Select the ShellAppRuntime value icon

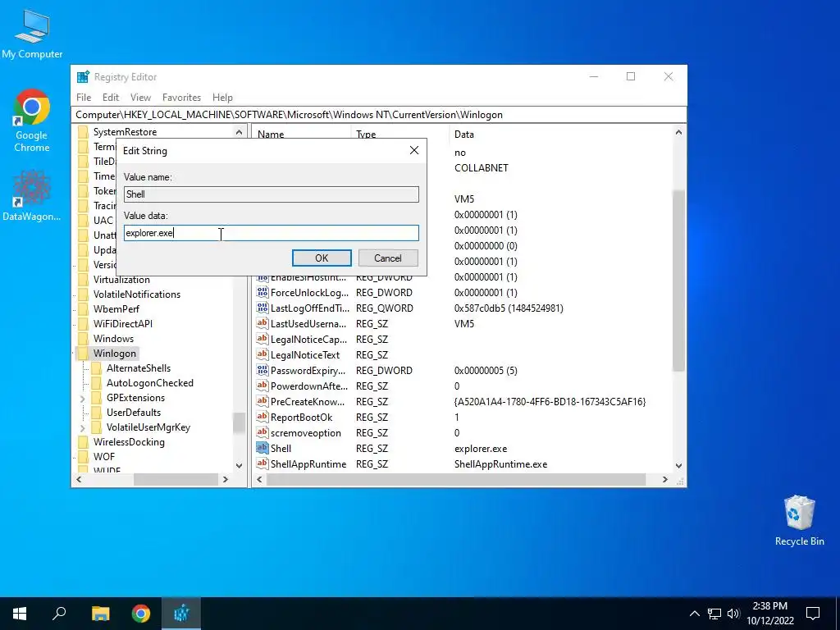(262, 463)
